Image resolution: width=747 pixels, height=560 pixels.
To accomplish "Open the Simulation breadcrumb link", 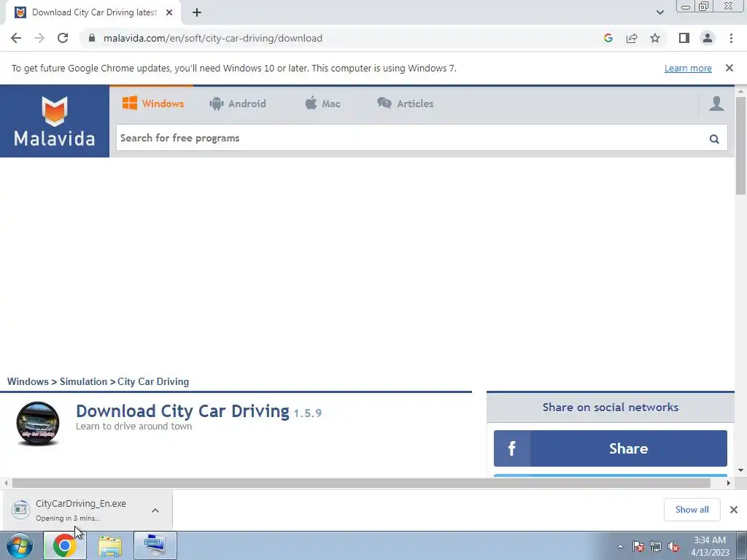I will pos(83,381).
